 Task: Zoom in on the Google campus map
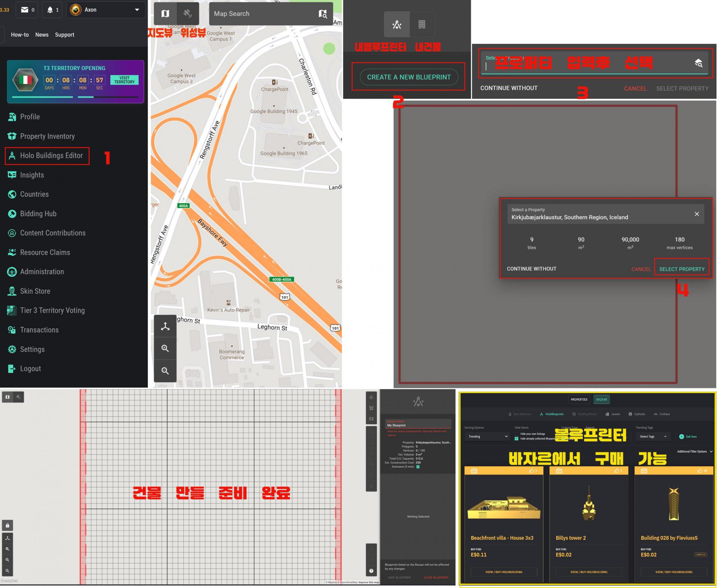click(x=165, y=348)
